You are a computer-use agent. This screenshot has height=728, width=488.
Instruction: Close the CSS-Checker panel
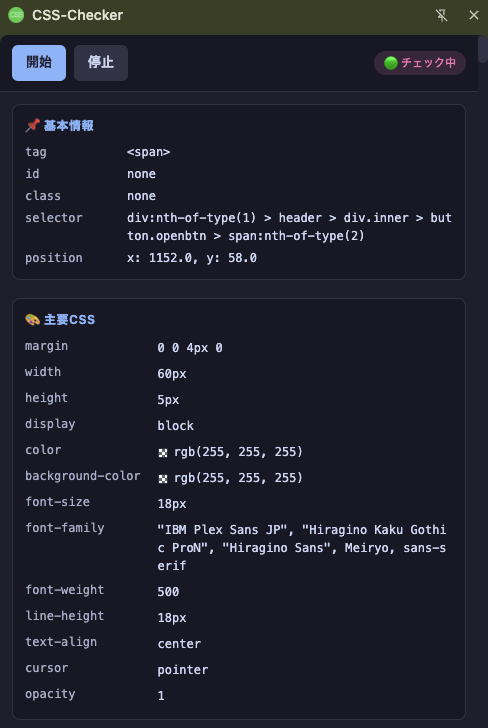click(474, 15)
